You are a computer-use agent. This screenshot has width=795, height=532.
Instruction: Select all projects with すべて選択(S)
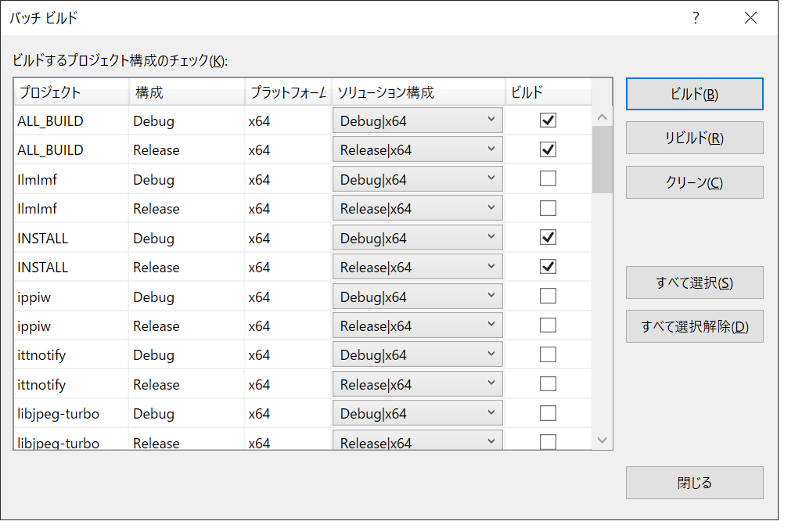click(x=694, y=282)
